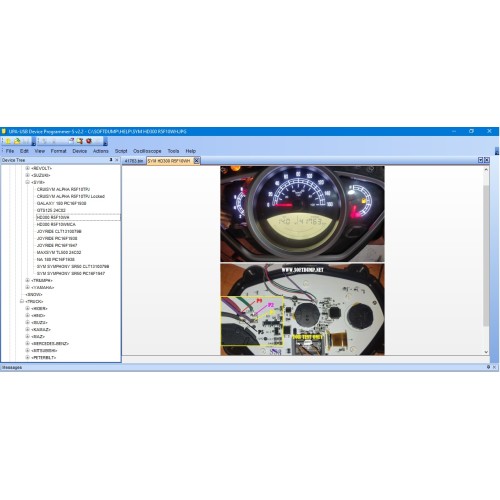Image resolution: width=500 pixels, height=500 pixels.
Task: Open the Actions menu
Action: pyautogui.click(x=101, y=151)
